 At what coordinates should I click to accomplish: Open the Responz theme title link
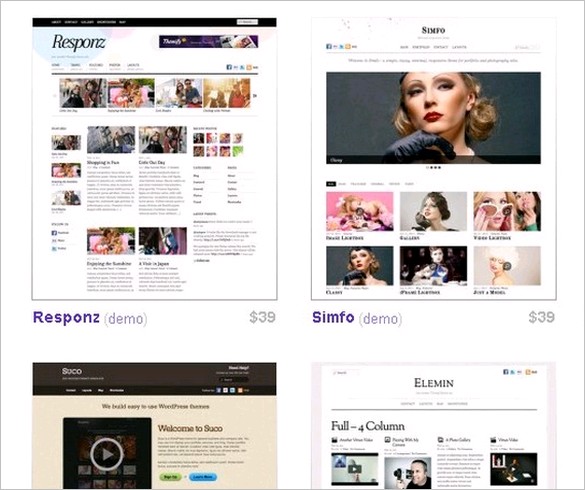pos(66,317)
